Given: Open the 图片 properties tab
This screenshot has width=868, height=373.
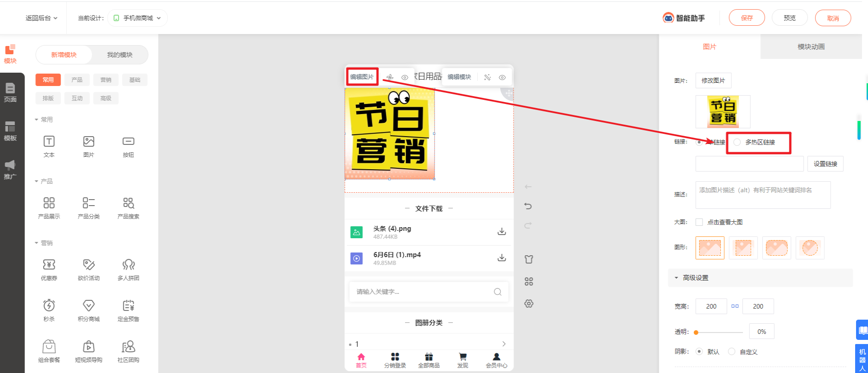Looking at the screenshot, I should coord(709,46).
